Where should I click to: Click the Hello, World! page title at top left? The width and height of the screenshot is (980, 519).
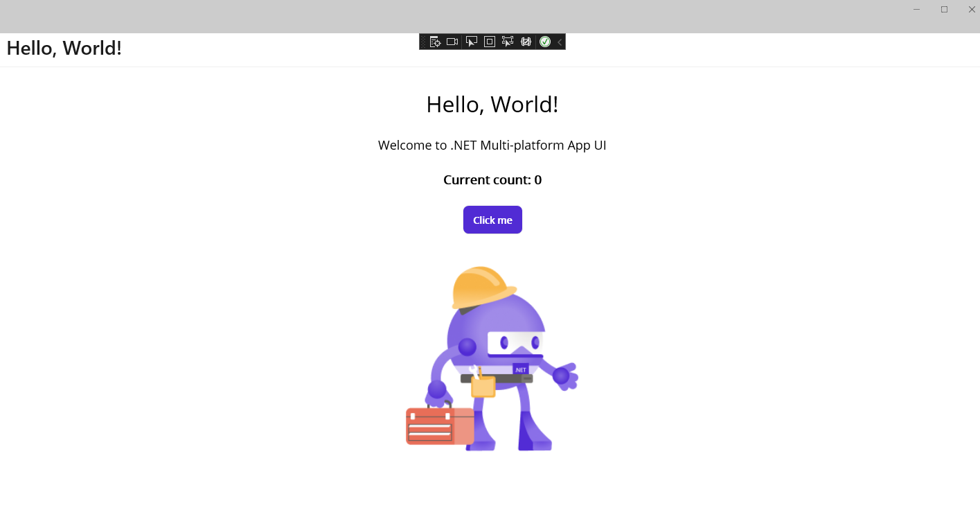pyautogui.click(x=64, y=49)
